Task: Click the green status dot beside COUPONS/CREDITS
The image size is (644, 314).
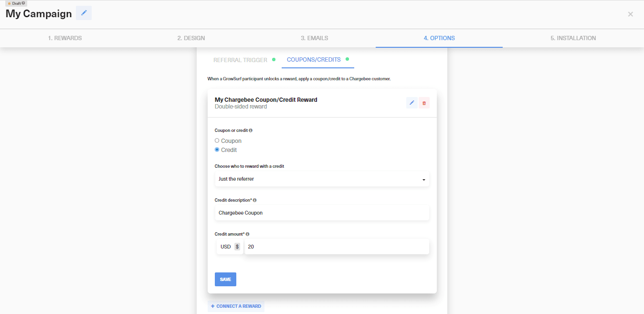Action: 348,60
